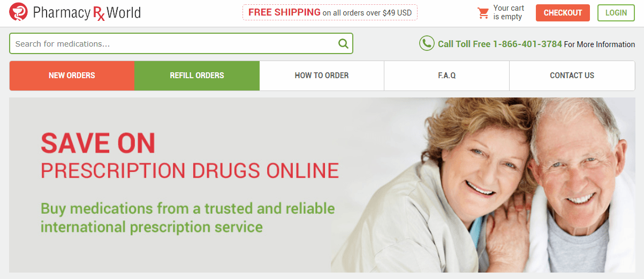The height and width of the screenshot is (279, 644).
Task: Open the Checkout button
Action: (x=563, y=13)
